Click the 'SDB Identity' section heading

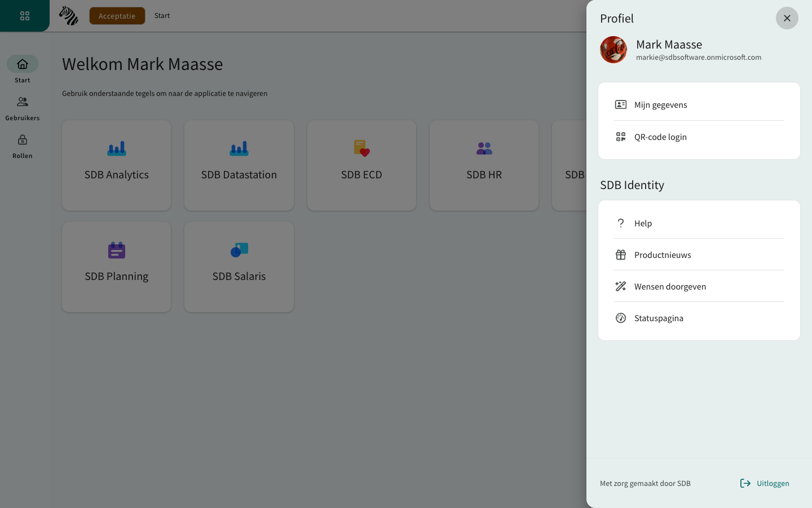click(632, 185)
